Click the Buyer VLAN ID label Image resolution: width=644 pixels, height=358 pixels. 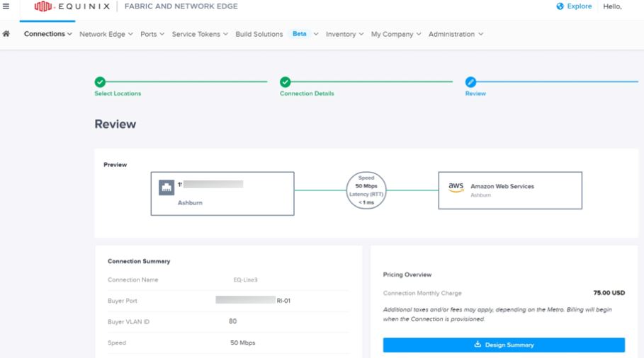click(128, 322)
